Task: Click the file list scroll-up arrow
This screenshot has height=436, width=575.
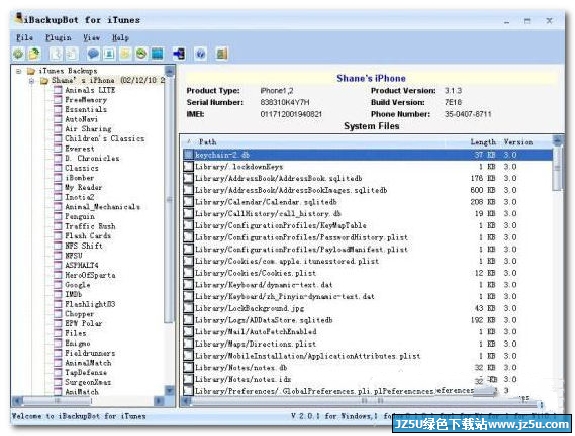Action: tap(558, 141)
